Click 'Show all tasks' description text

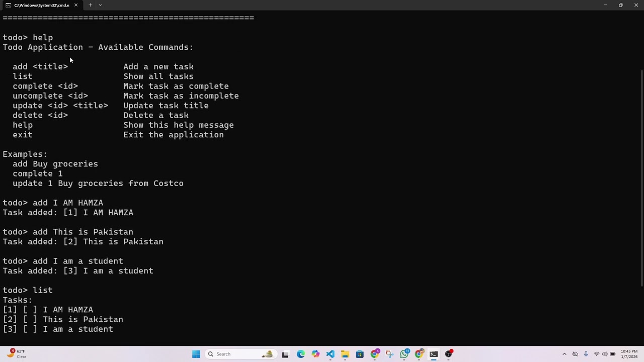click(x=158, y=76)
